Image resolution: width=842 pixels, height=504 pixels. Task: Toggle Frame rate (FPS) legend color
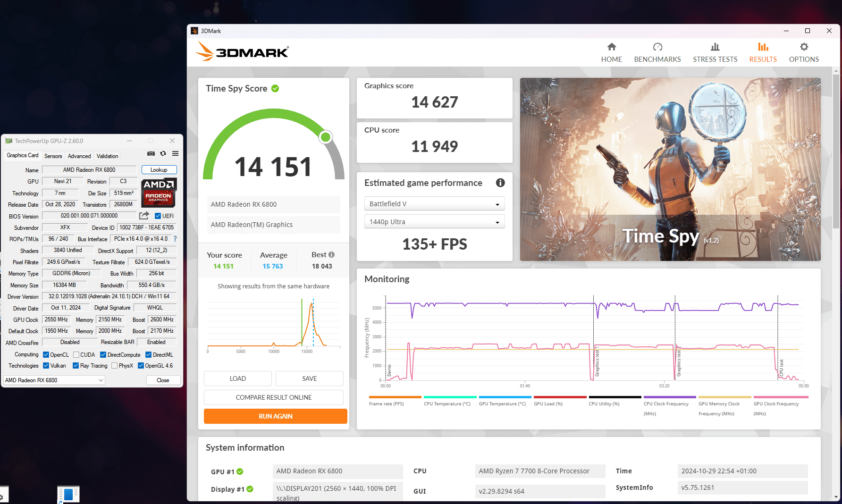[395, 397]
